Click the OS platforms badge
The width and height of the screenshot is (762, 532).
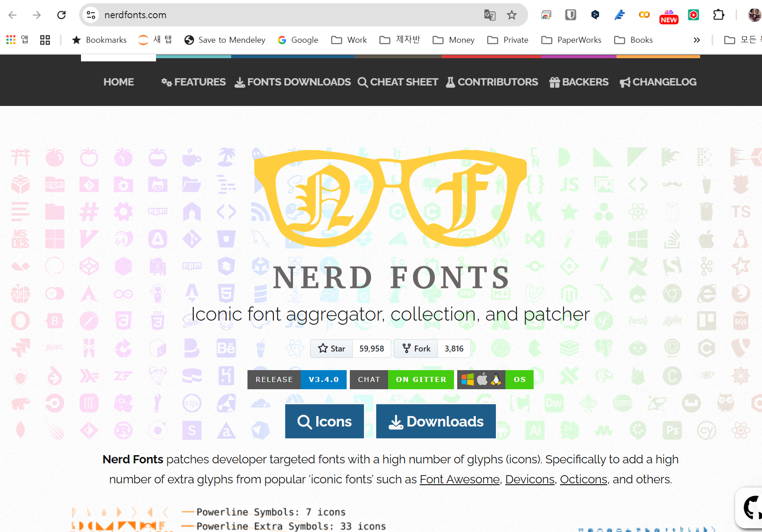point(495,380)
